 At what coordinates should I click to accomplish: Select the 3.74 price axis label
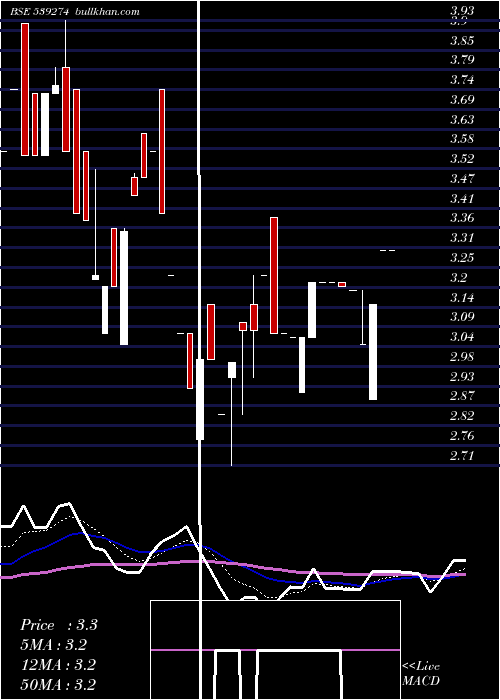coord(462,80)
